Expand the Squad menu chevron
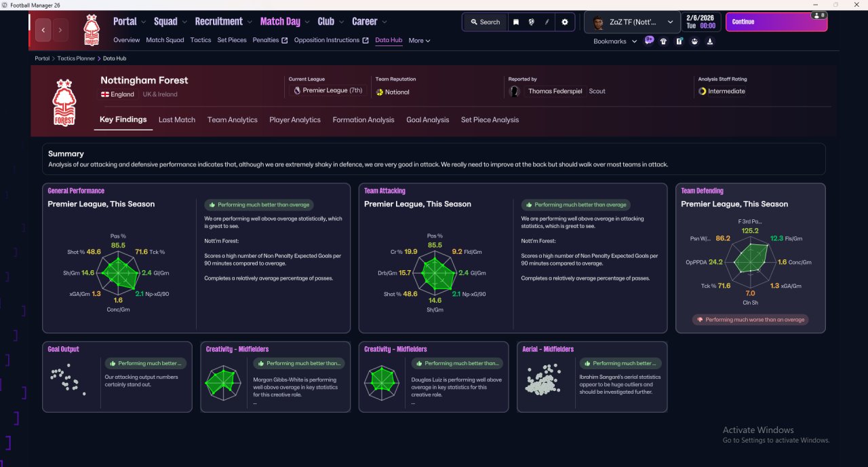The width and height of the screenshot is (868, 467). 186,22
